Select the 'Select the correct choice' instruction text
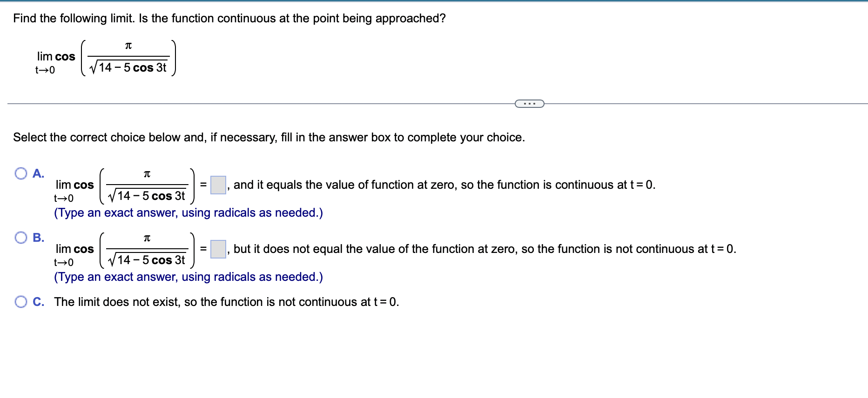868x398 pixels. point(269,137)
